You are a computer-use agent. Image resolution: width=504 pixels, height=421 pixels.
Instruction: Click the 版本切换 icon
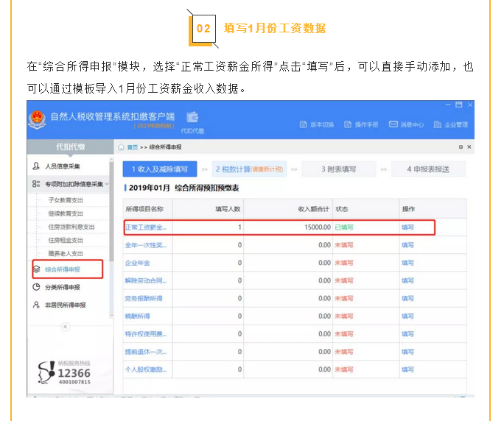pos(304,124)
